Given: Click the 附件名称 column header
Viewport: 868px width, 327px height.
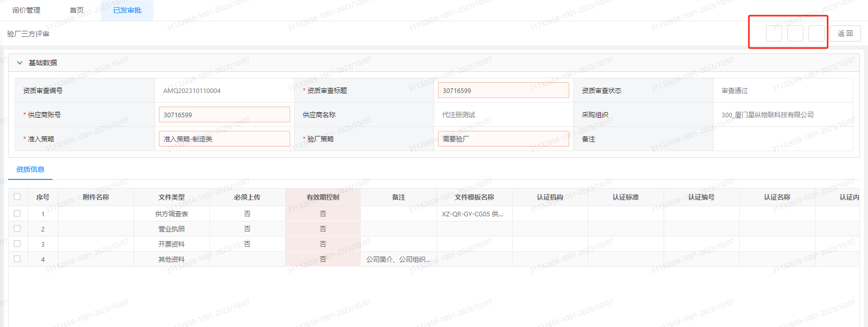Looking at the screenshot, I should click(96, 197).
